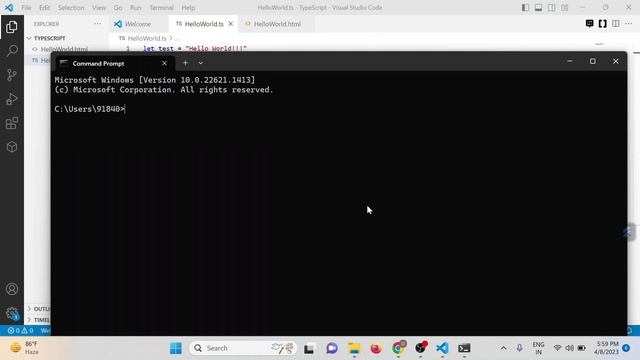Open the Terminal menu
Image resolution: width=640 pixels, height=360 pixels.
tap(161, 8)
